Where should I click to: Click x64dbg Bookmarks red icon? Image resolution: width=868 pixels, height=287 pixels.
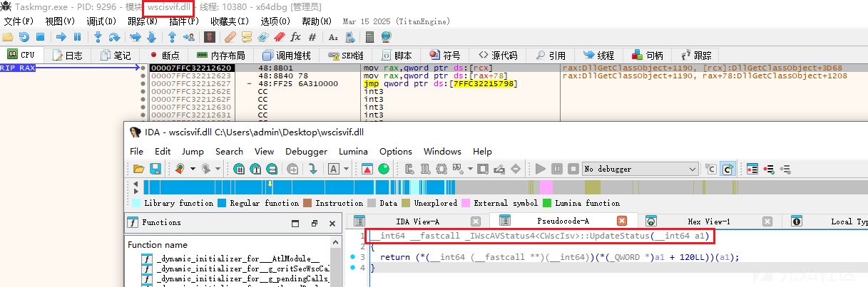pyautogui.click(x=279, y=36)
